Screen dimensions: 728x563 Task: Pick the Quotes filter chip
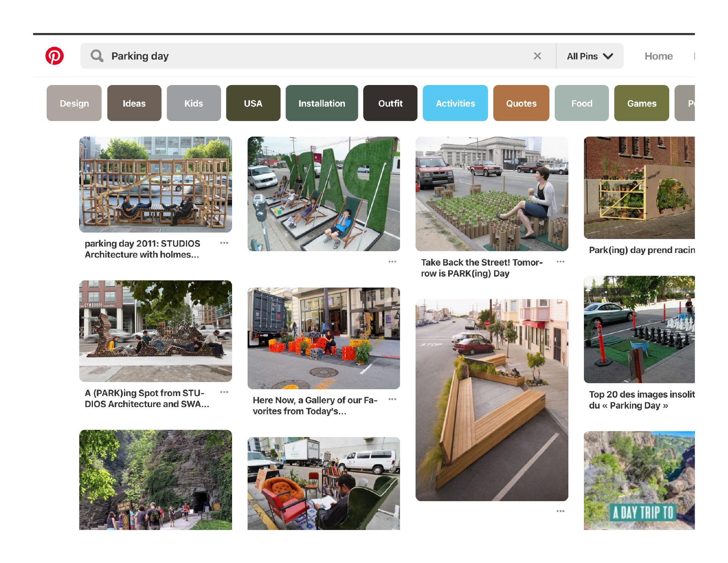[521, 103]
